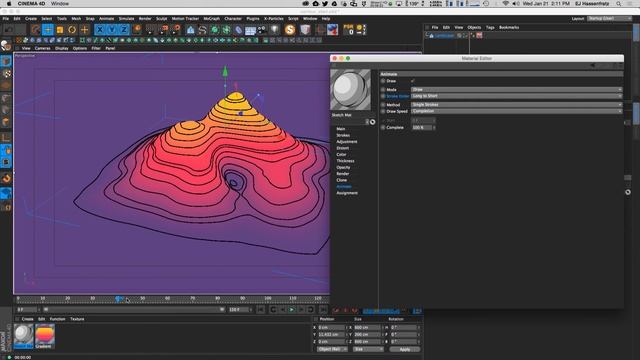Open the Objects menu in Object Manager
The width and height of the screenshot is (640, 360).
[474, 27]
